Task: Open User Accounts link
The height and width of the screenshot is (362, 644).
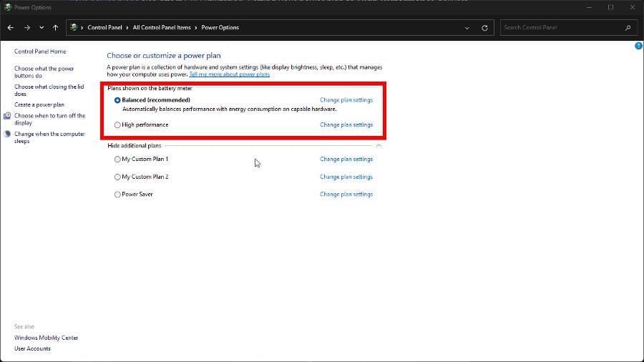Action: tap(32, 348)
